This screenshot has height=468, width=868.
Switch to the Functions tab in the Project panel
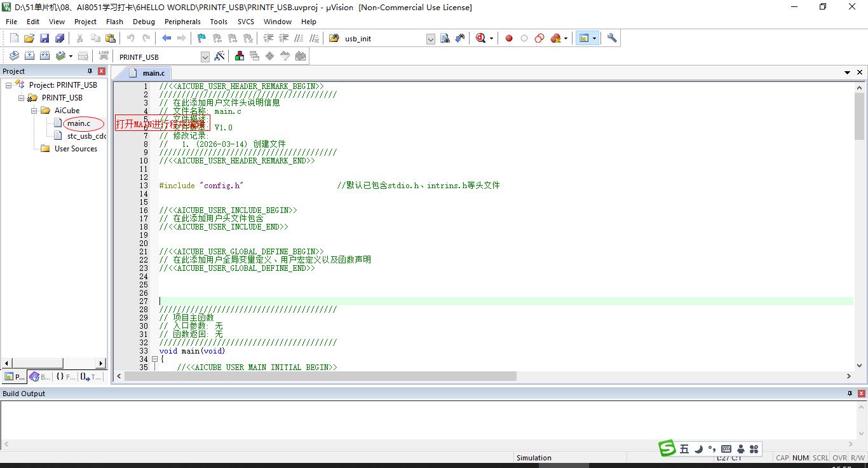click(66, 376)
